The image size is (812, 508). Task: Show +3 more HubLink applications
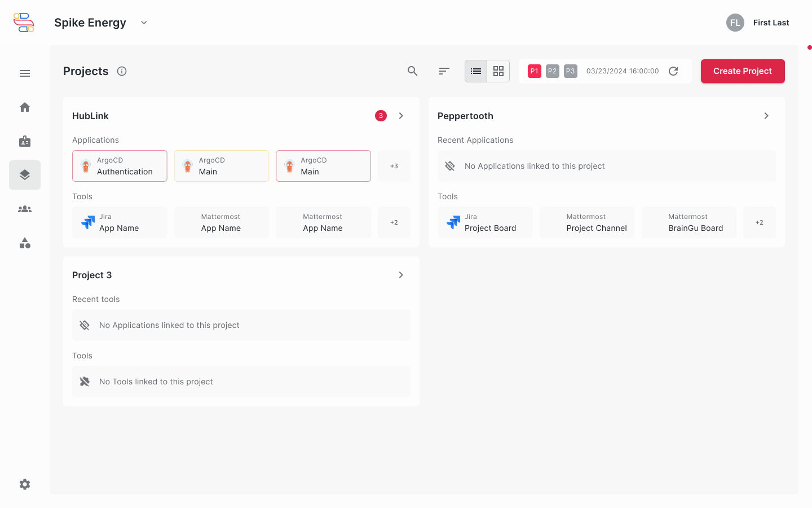[x=394, y=166]
